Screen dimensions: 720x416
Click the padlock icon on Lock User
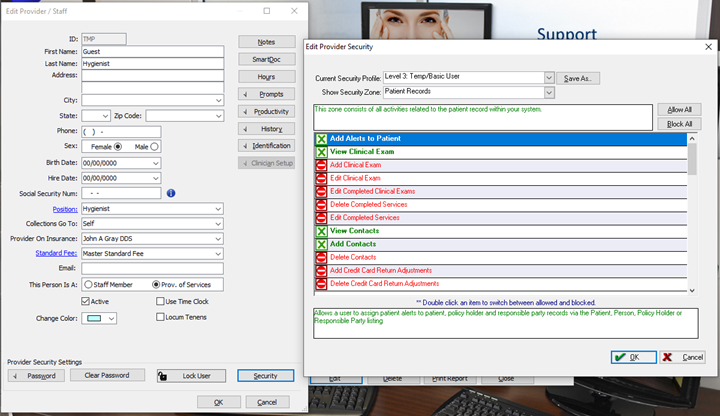point(162,376)
